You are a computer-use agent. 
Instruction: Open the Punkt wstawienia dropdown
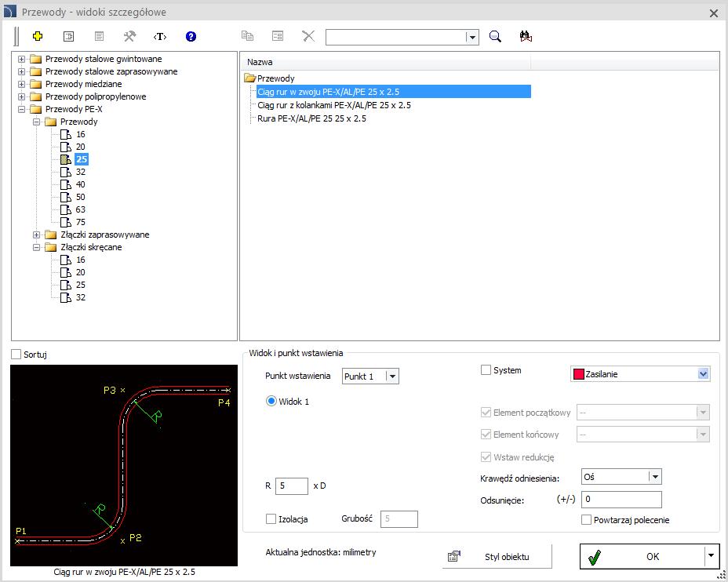pos(392,376)
